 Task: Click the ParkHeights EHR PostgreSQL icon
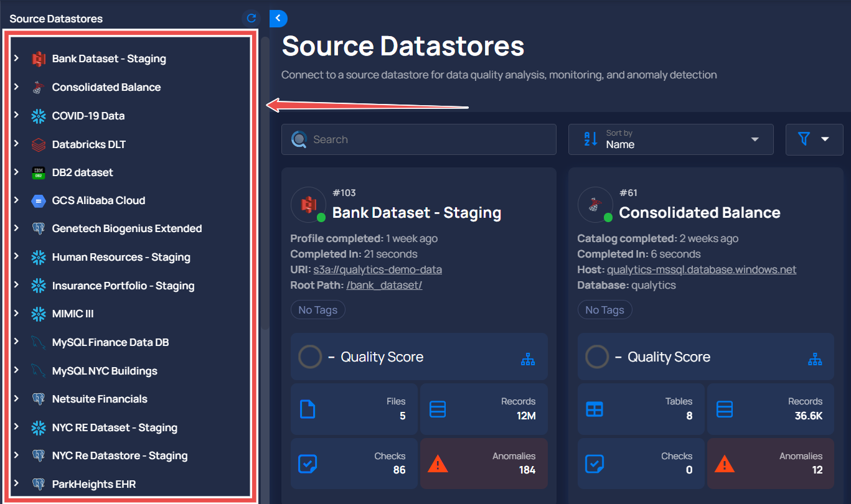tap(39, 485)
